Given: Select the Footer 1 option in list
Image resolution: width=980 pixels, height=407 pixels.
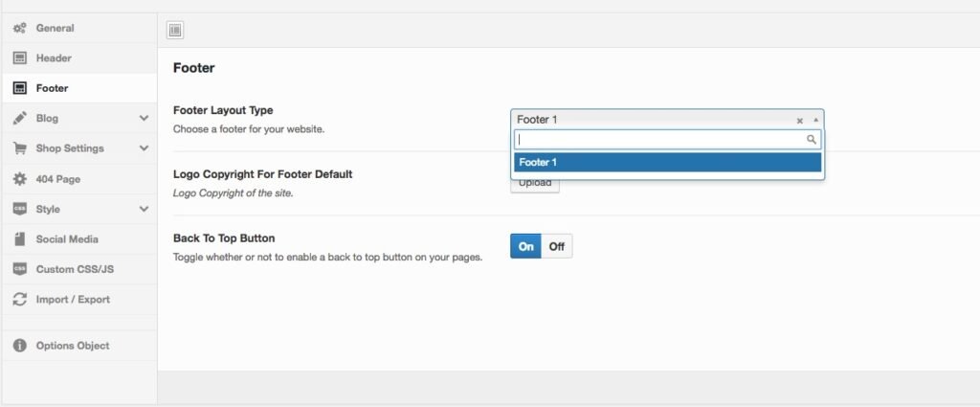Looking at the screenshot, I should tap(667, 162).
